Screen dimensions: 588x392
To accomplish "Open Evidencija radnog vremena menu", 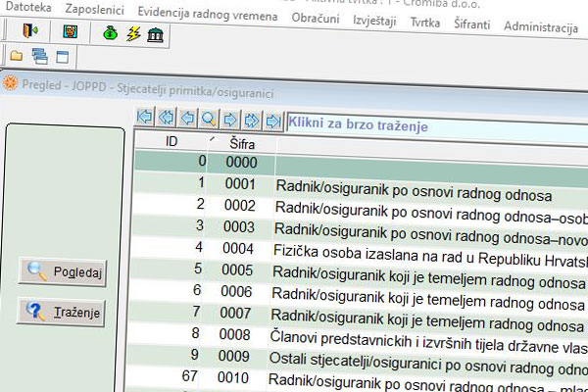I will pos(208,14).
